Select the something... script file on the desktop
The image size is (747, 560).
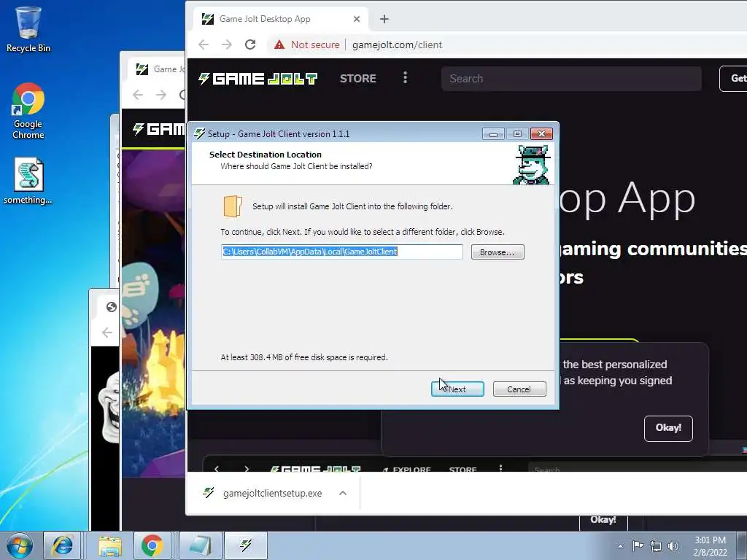point(28,181)
